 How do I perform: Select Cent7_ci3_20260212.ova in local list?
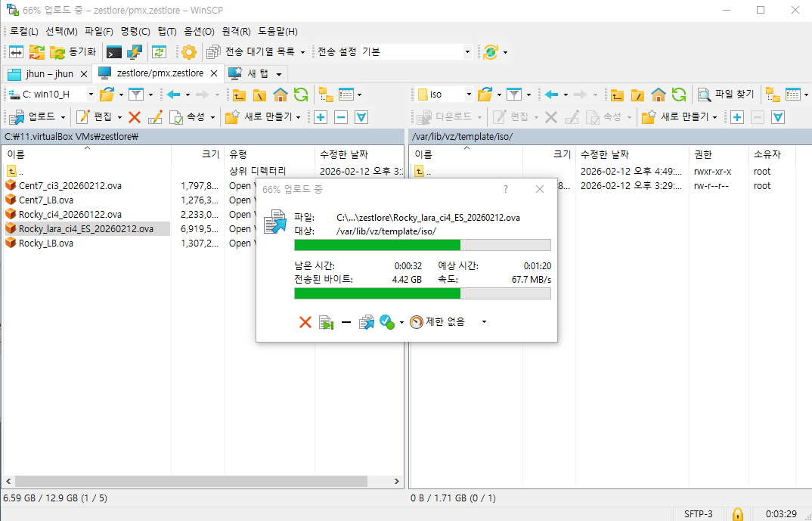(x=70, y=185)
